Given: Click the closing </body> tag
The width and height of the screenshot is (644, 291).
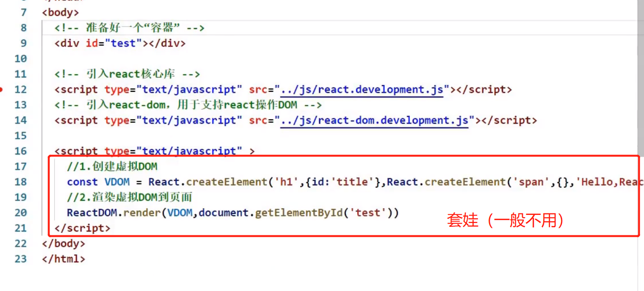Looking at the screenshot, I should pyautogui.click(x=64, y=243).
